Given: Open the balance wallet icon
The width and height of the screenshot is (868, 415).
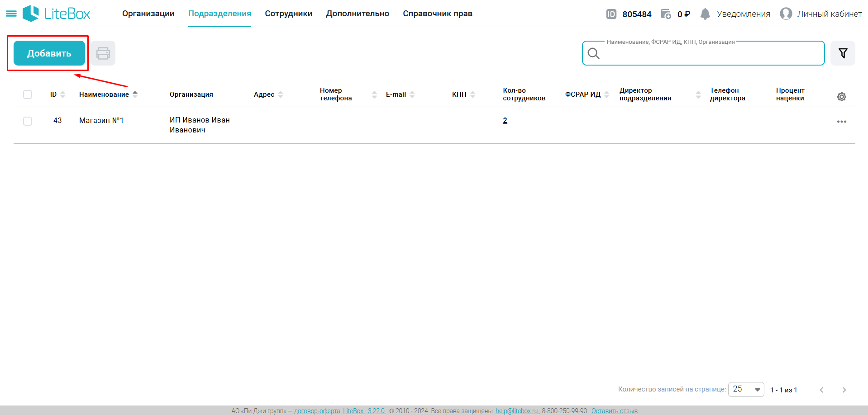Looking at the screenshot, I should click(x=666, y=14).
